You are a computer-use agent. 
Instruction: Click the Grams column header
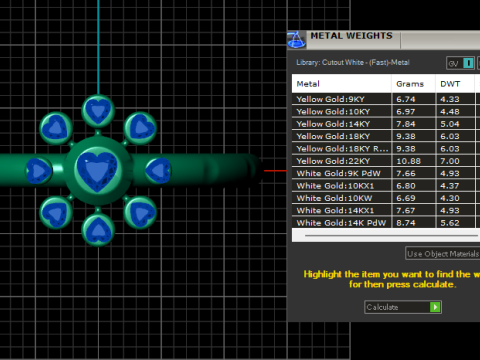(x=413, y=84)
